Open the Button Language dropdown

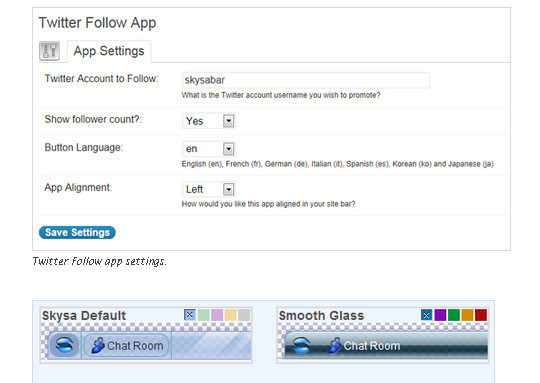[x=208, y=149]
